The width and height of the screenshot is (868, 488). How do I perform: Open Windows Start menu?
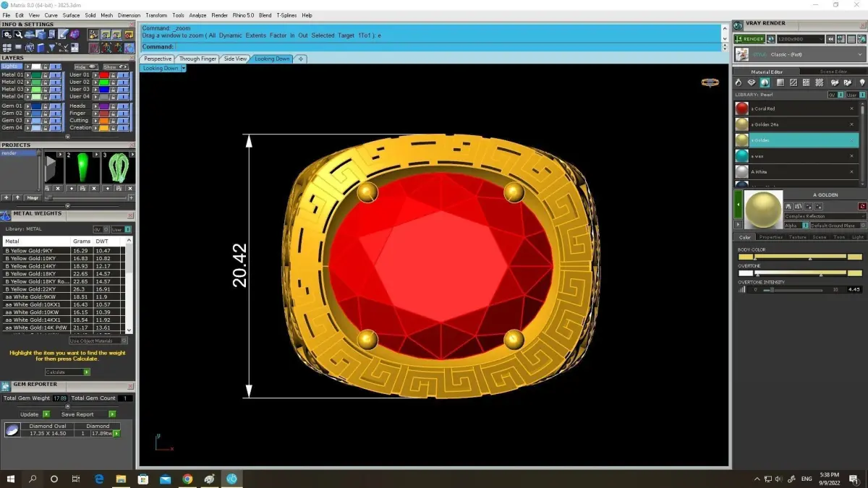coord(11,479)
